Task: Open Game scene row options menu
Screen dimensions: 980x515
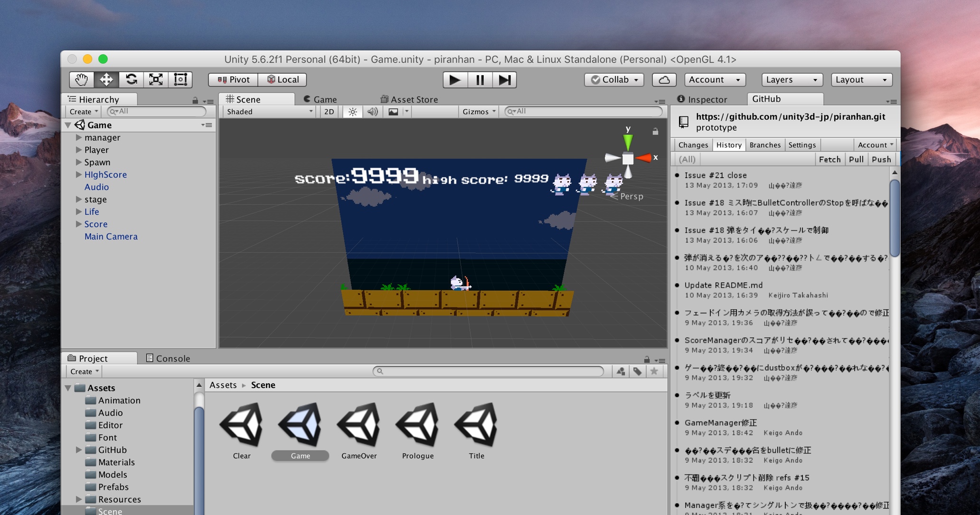Action: click(207, 125)
